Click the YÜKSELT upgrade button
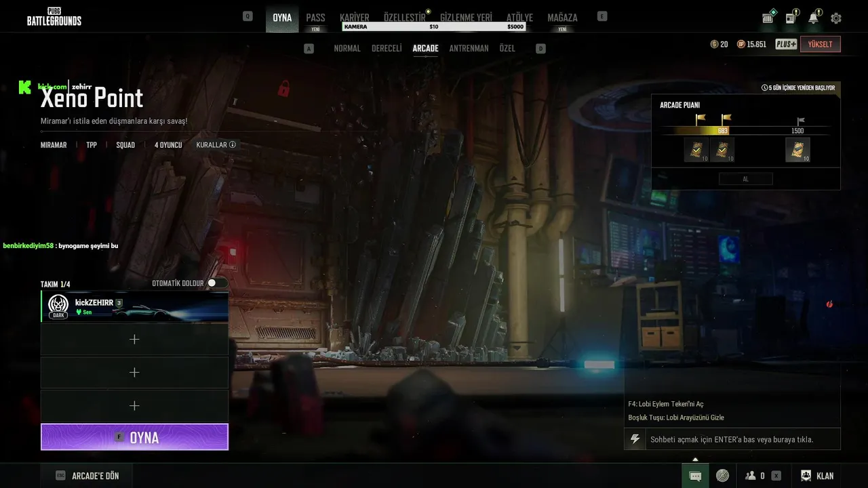Screen dimensions: 868x488 click(x=821, y=44)
